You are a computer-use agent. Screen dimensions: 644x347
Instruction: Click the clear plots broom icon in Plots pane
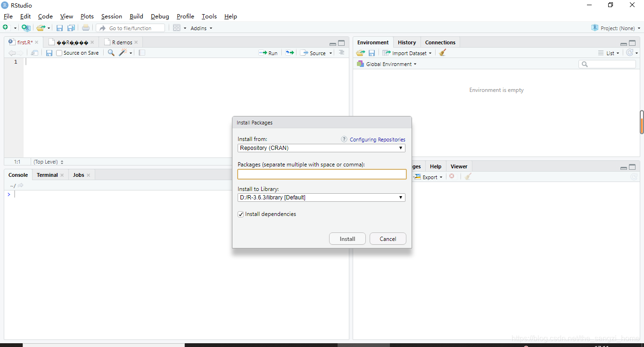(468, 176)
